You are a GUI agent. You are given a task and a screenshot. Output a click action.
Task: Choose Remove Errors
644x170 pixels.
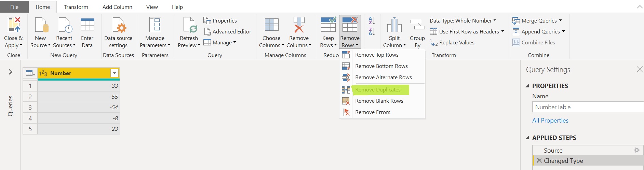point(382,112)
